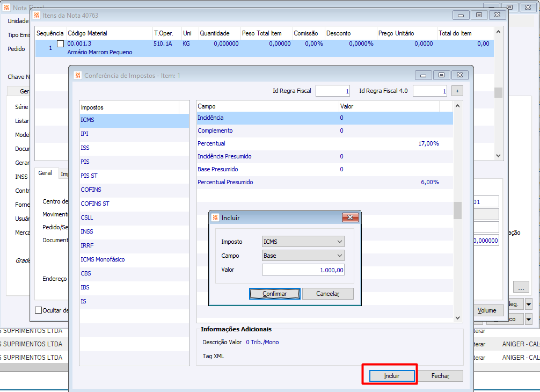The height and width of the screenshot is (392, 540).
Task: Close the Conferência de Impostos window
Action: tap(460, 75)
